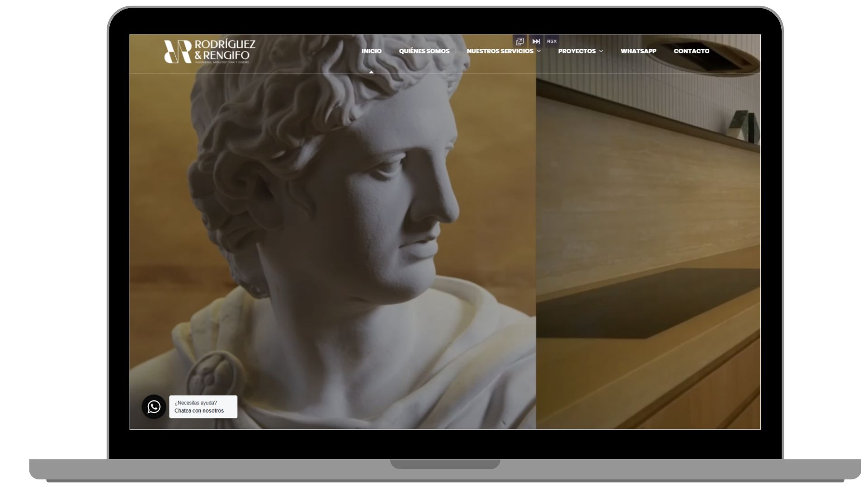The width and height of the screenshot is (868, 488).
Task: Click the ¿Necesitas ayuda? prompt text
Action: point(195,403)
